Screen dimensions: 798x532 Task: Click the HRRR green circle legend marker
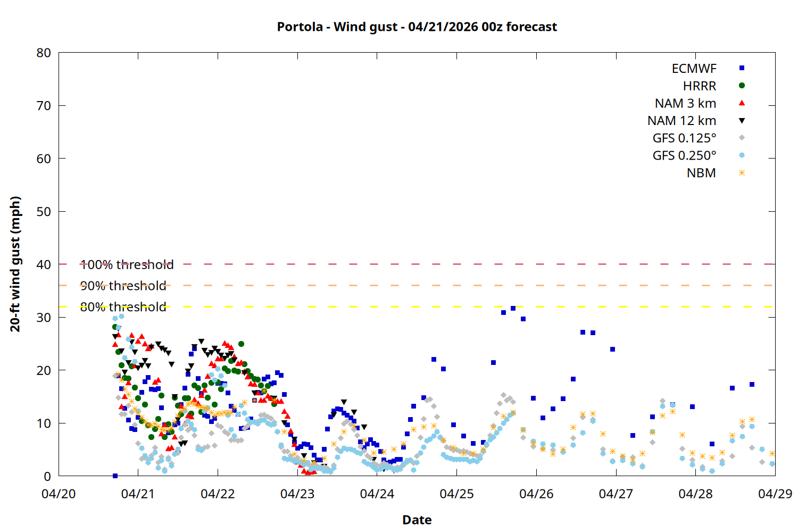click(x=742, y=86)
